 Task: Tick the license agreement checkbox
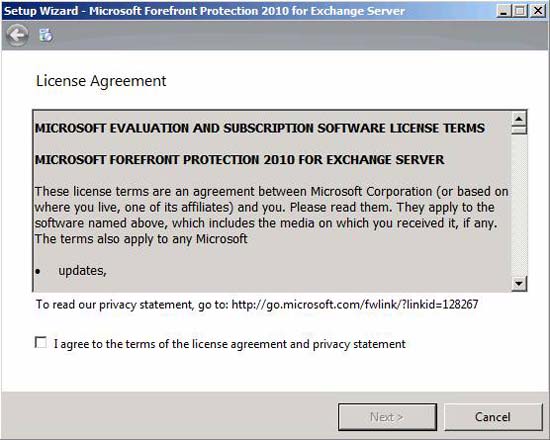(41, 342)
